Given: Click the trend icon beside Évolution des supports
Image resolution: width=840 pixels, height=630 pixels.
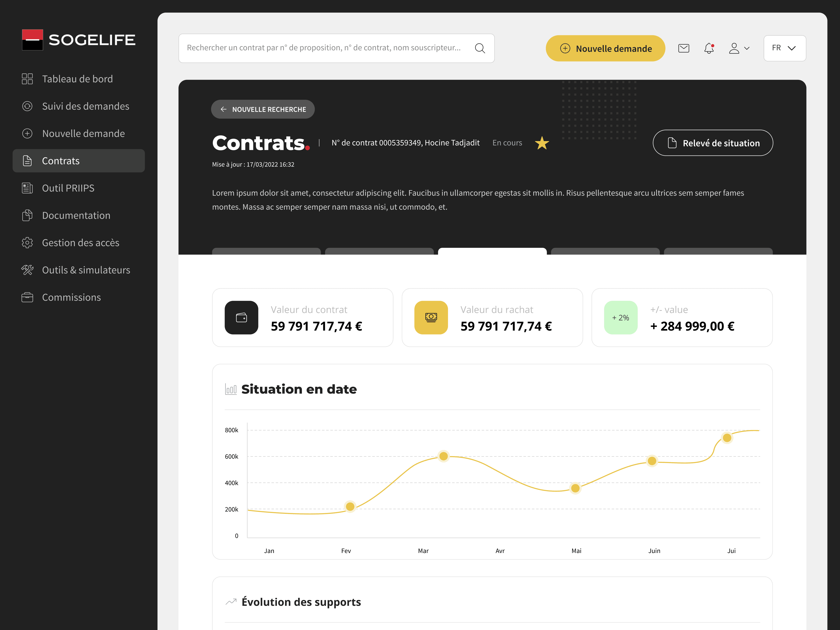Looking at the screenshot, I should coord(231,602).
